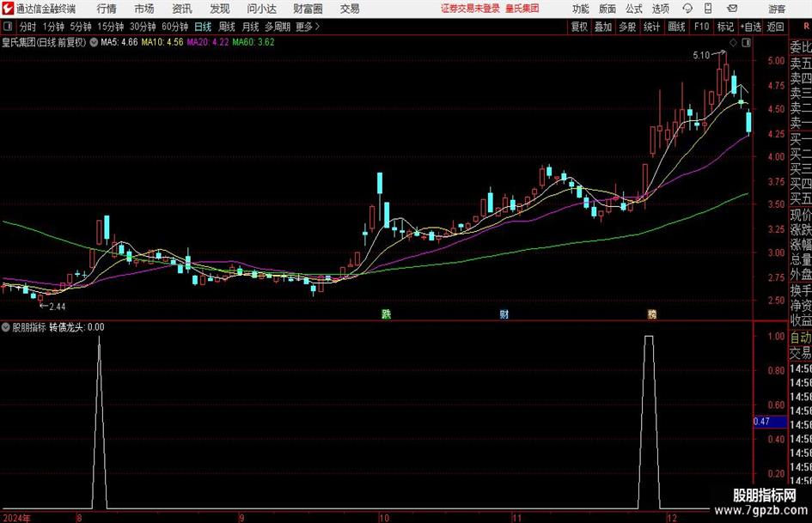Screen dimensions: 812x523
Task: Click the mobile phone icon
Action: pyautogui.click(x=708, y=9)
